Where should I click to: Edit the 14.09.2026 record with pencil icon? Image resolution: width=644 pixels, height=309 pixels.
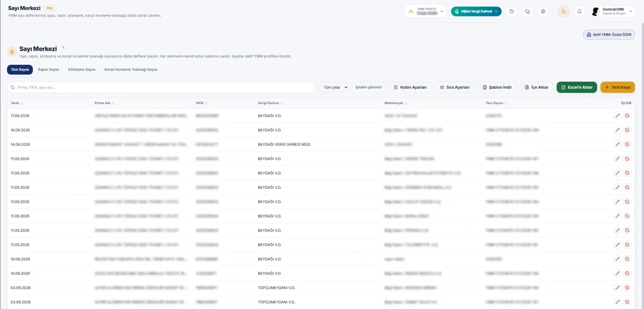click(617, 144)
